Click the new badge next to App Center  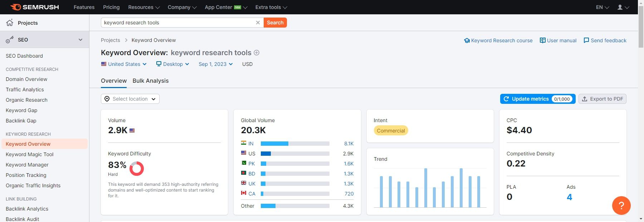point(238,7)
